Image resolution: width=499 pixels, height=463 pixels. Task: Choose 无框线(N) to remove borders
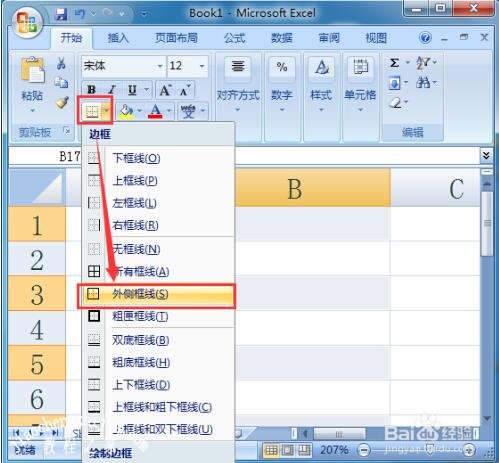tap(158, 249)
